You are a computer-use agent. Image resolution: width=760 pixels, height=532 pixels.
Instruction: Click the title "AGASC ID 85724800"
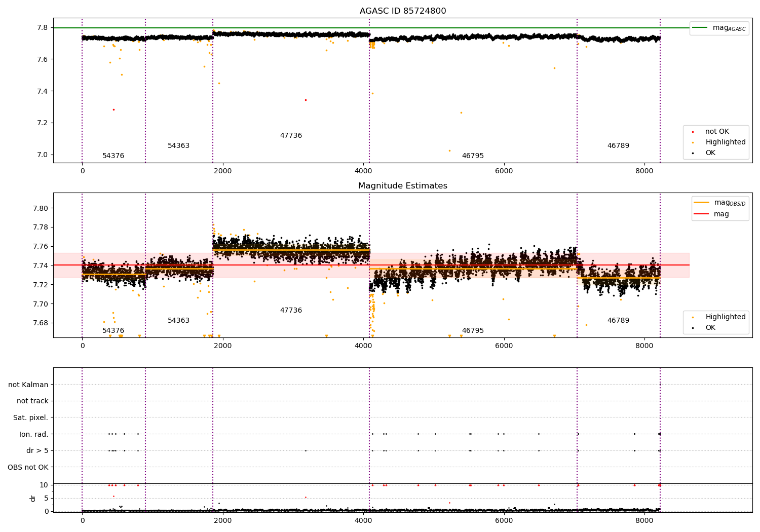coord(403,11)
